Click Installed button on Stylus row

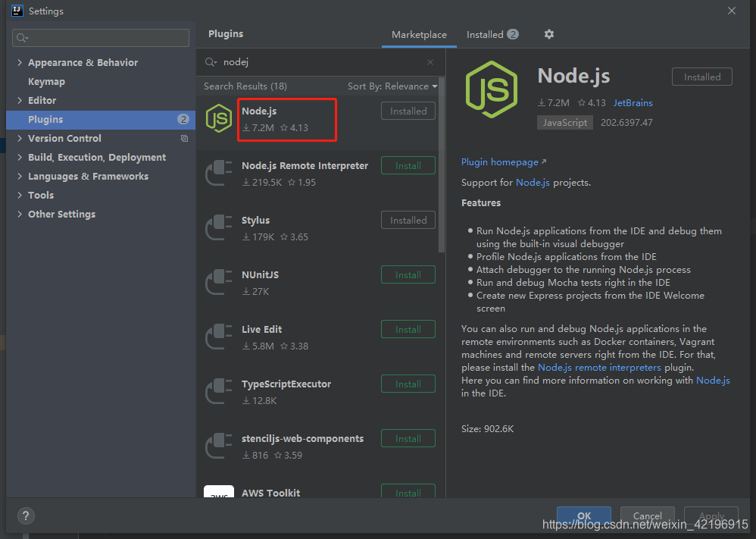pos(408,220)
